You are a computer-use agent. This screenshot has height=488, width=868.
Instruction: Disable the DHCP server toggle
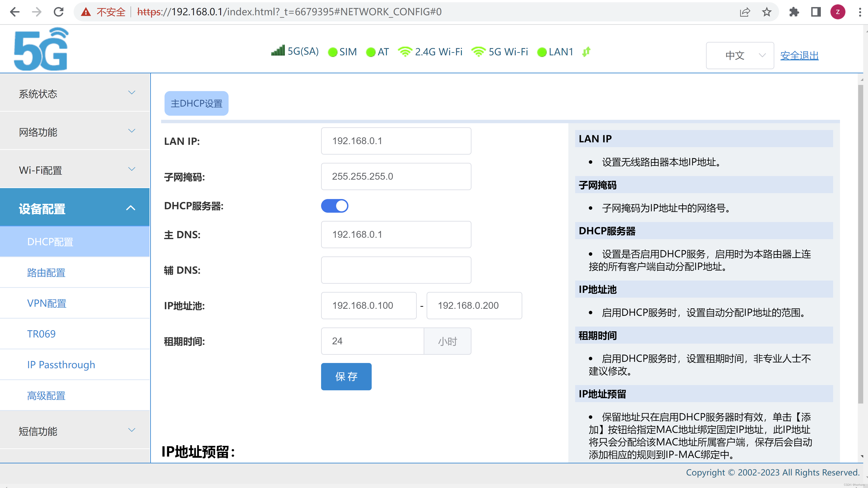point(335,206)
